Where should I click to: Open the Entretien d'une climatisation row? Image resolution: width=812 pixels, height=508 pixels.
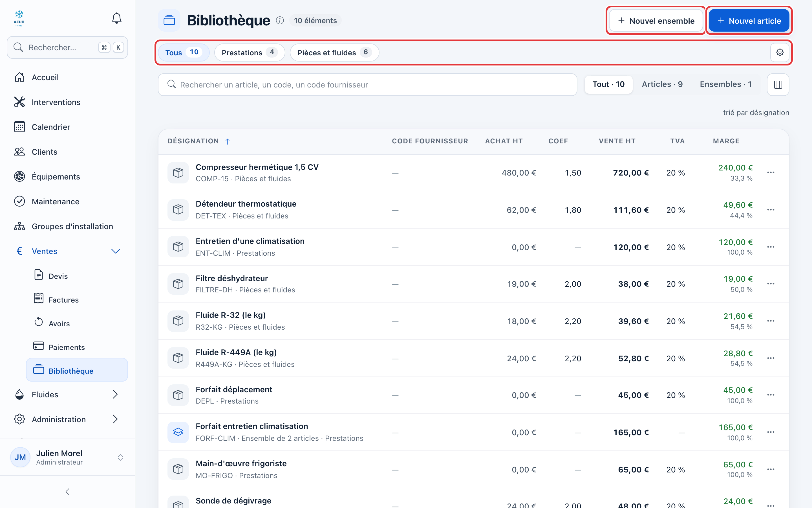(x=473, y=247)
